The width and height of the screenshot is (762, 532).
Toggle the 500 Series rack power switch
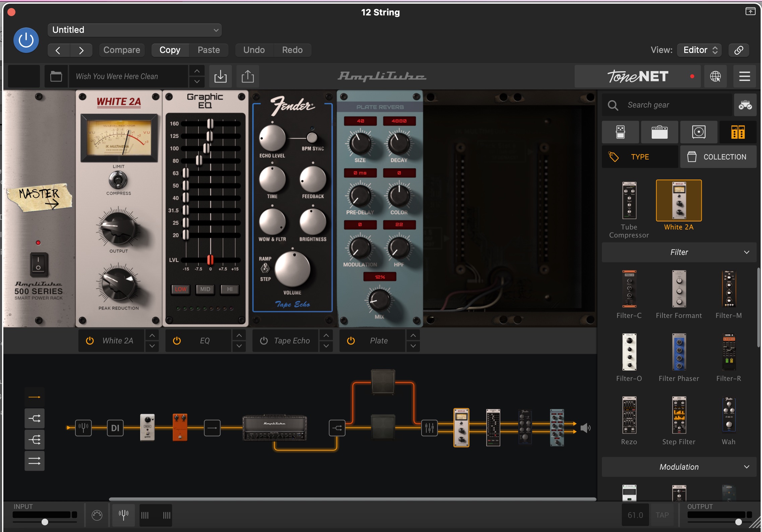(39, 264)
